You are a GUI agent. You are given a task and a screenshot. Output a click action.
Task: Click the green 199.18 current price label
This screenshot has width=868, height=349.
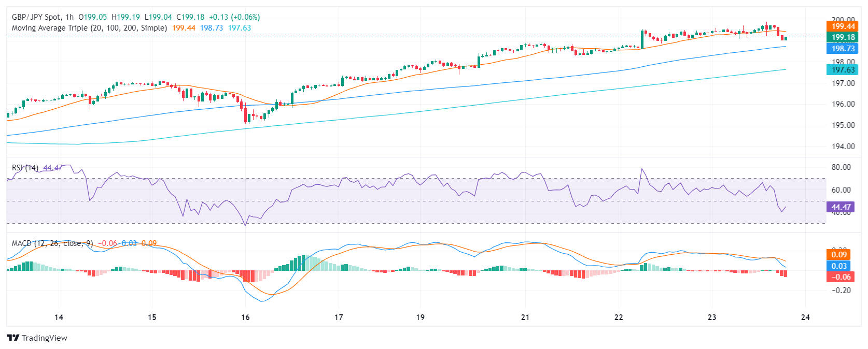click(843, 37)
